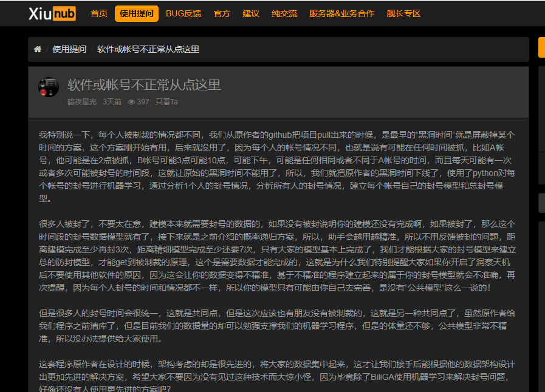
Task: Open author 暗夜星光's profile link
Action: (x=81, y=102)
